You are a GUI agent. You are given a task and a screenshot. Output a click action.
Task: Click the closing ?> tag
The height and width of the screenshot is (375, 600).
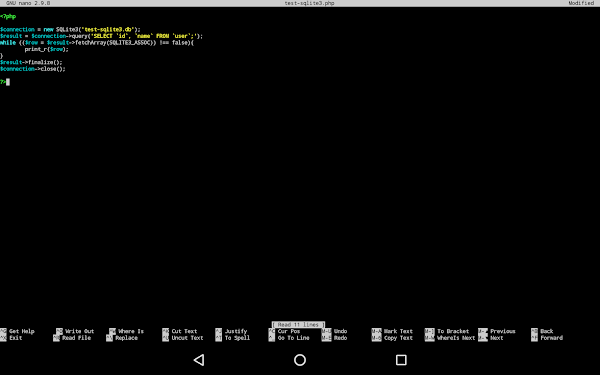3,82
